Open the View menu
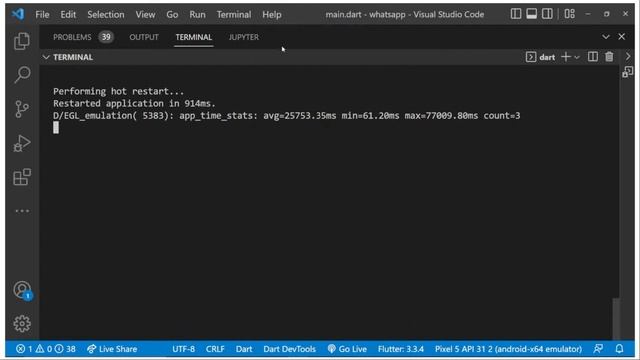Screen dimensions: 640x360 [x=145, y=14]
